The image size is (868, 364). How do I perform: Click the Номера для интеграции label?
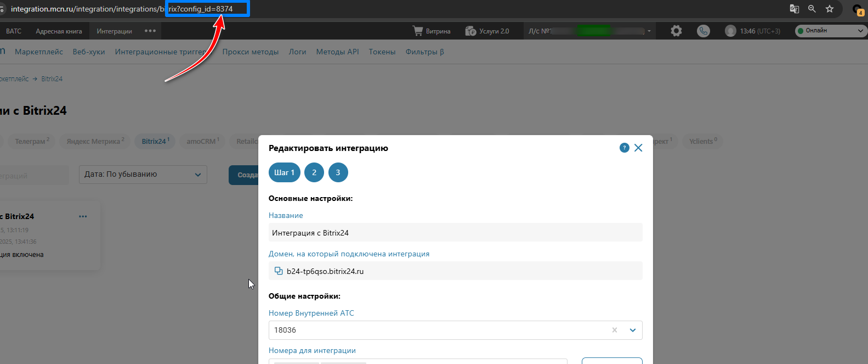coord(312,350)
